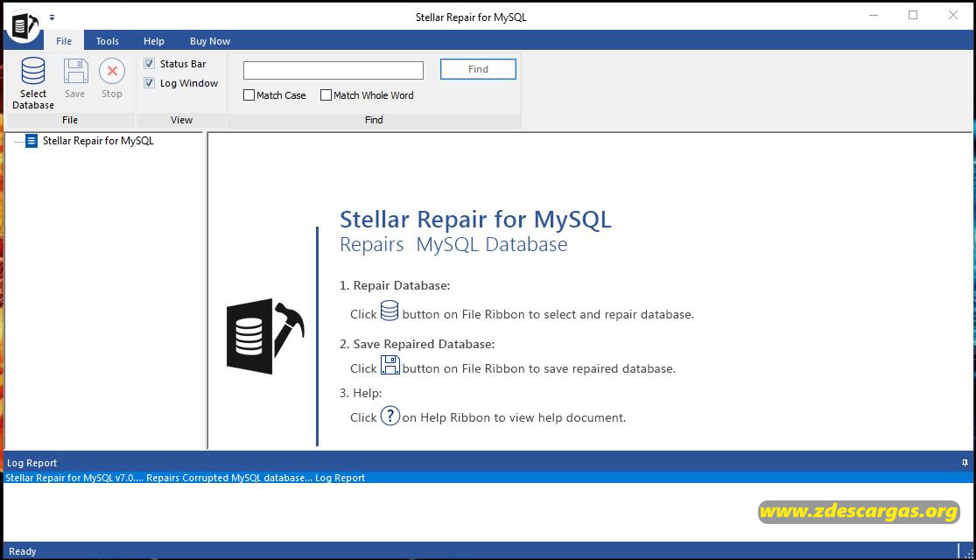Open the quick access toolbar dropdown arrow
Screen dimensions: 976x560
53,17
